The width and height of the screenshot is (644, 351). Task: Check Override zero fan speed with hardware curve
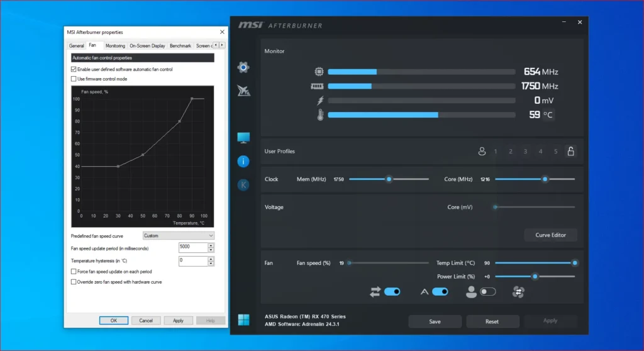point(74,282)
